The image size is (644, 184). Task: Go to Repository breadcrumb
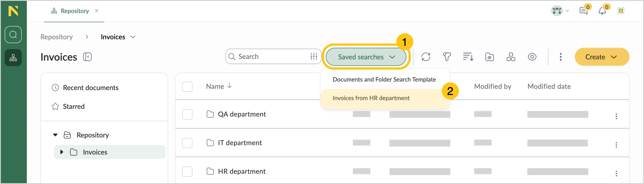(57, 37)
